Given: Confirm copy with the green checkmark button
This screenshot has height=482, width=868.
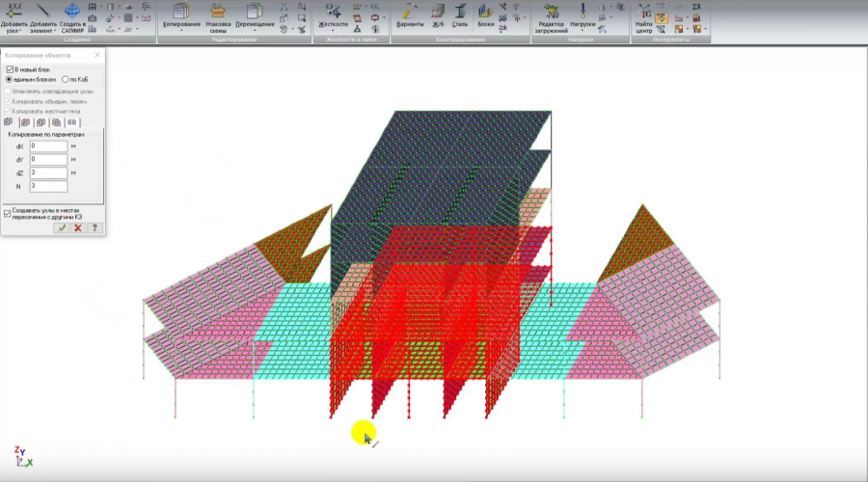Looking at the screenshot, I should 62,228.
